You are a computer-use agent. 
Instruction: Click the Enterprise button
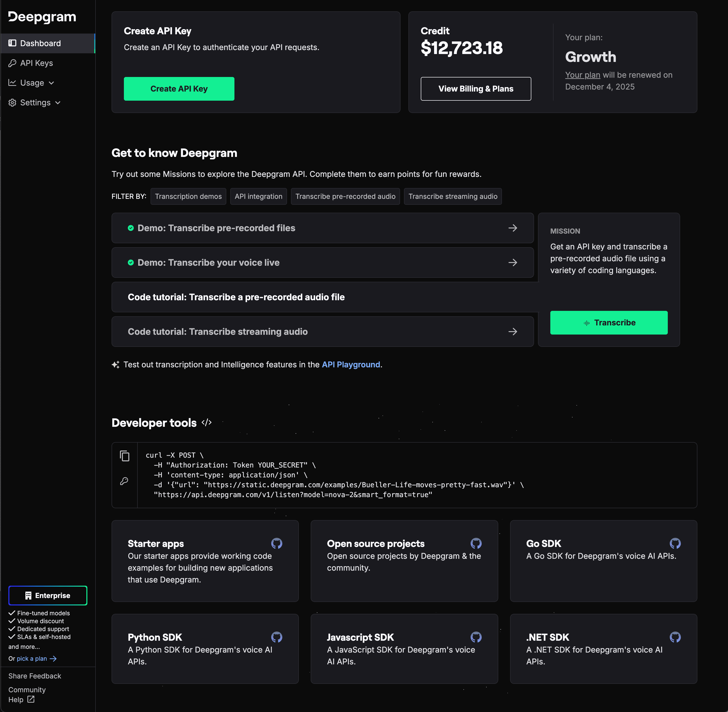(48, 595)
